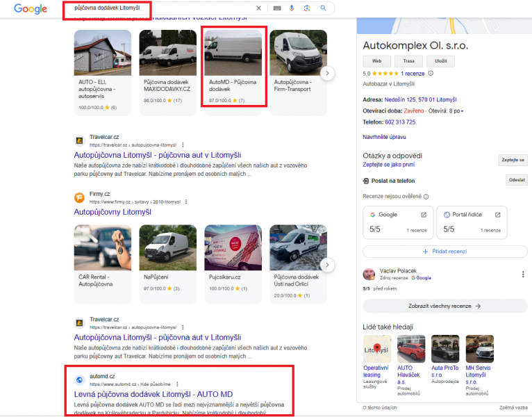
Task: Click the first Travelcar.cz favicon
Action: (x=79, y=140)
